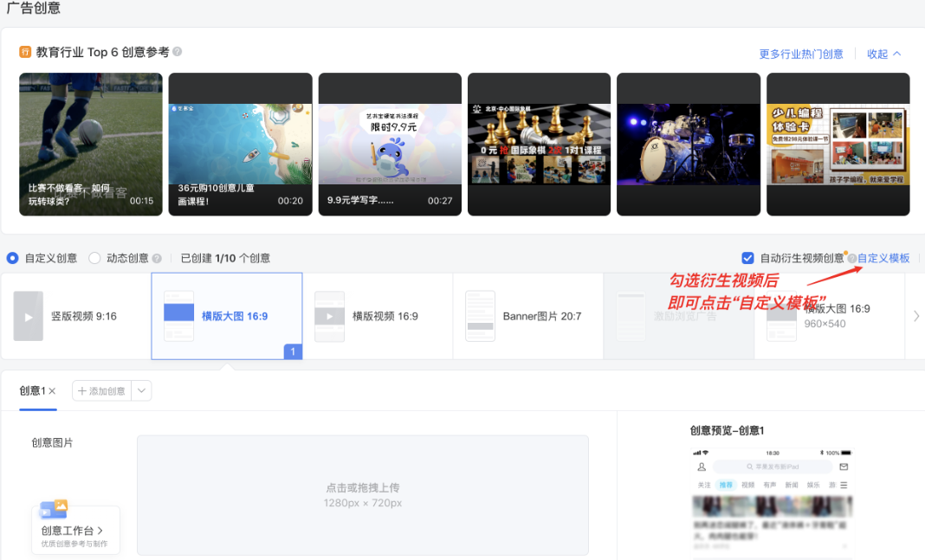925x560 pixels.
Task: Disable the 自动衍生视频创意 checkbox
Action: 747,257
